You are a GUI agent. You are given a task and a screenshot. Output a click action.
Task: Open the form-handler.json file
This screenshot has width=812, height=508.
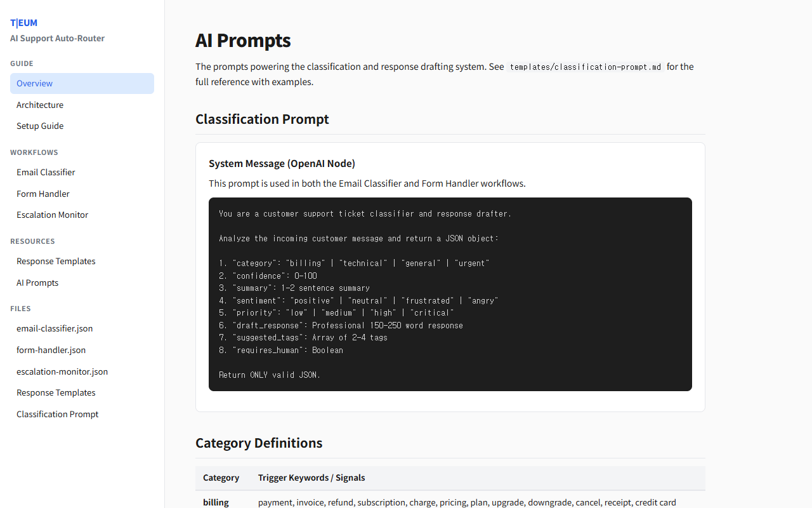pyautogui.click(x=51, y=350)
